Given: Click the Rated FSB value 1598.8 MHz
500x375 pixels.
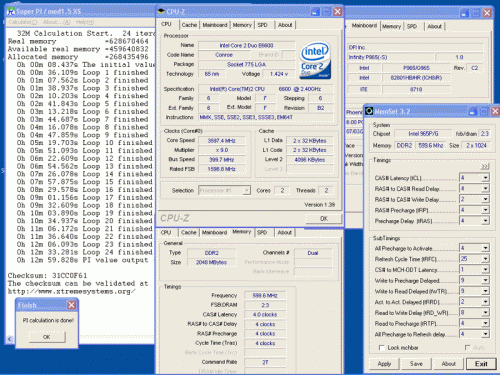Looking at the screenshot, I should (222, 169).
